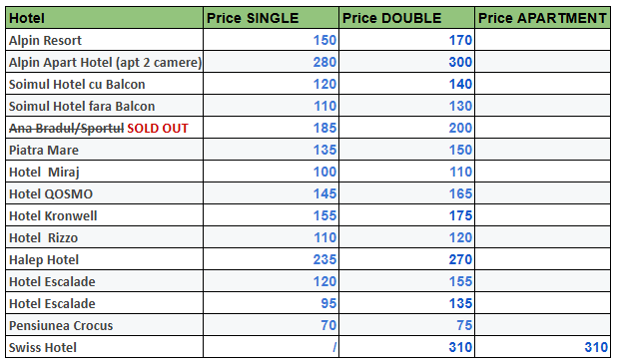This screenshot has width=617, height=364.
Task: Select Soimul Hotel cu Balcon row name
Action: point(104,84)
